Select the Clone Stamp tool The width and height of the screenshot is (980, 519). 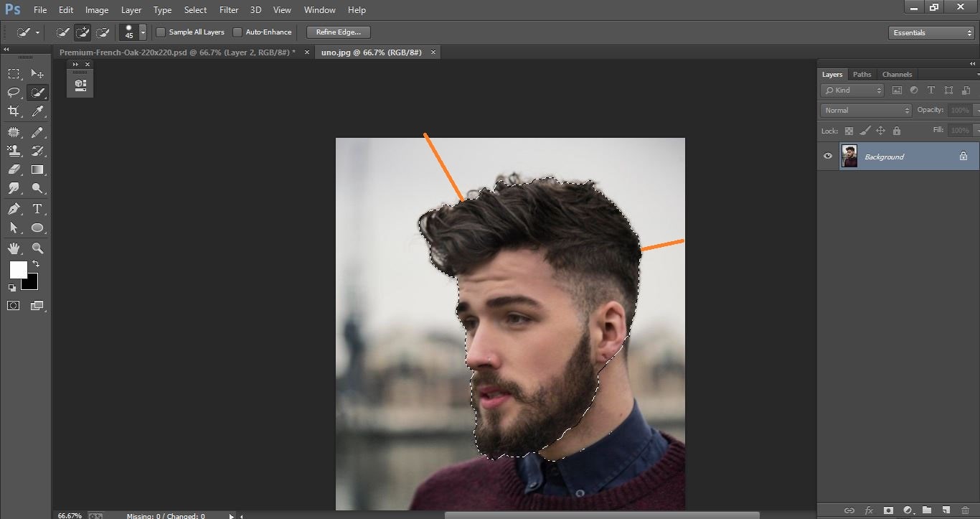[x=14, y=151]
